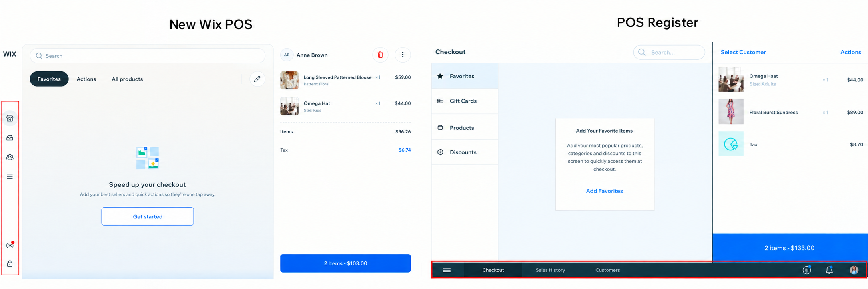Screen dimensions: 868x289
Task: Click the Tax pie chart icon
Action: coord(731,144)
